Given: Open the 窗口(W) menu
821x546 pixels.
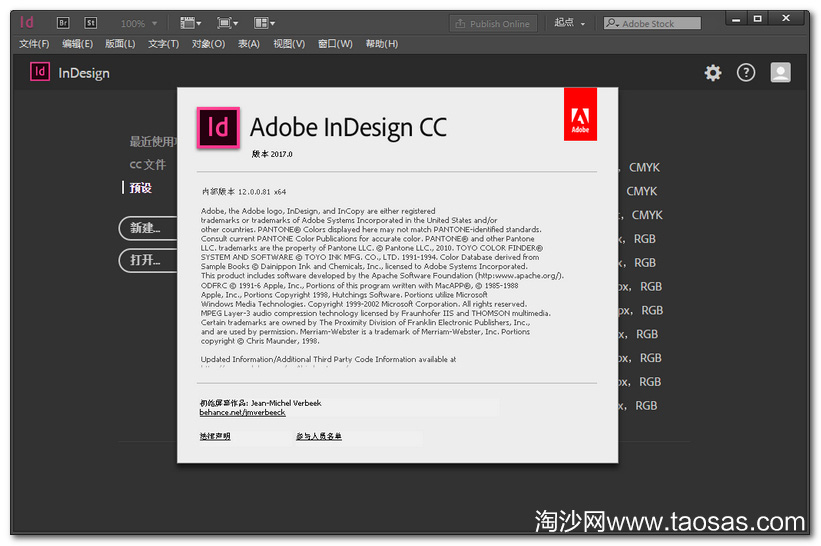Looking at the screenshot, I should click(x=335, y=44).
